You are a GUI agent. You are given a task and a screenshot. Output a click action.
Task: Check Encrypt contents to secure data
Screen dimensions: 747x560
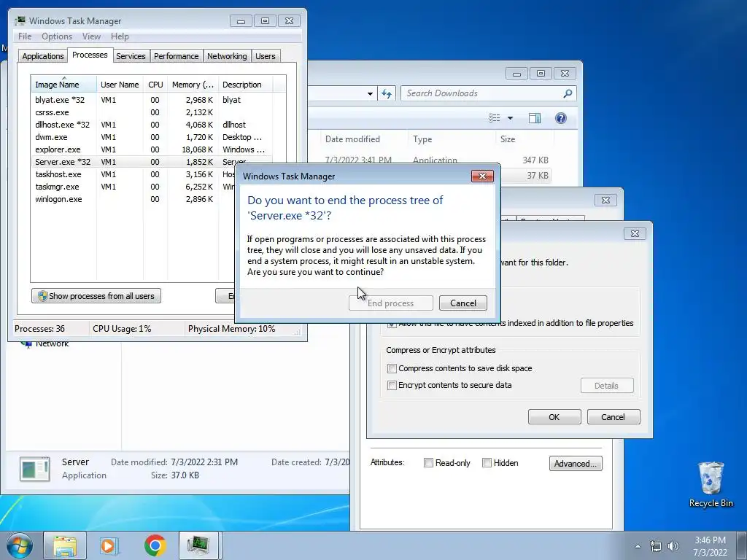click(x=392, y=385)
